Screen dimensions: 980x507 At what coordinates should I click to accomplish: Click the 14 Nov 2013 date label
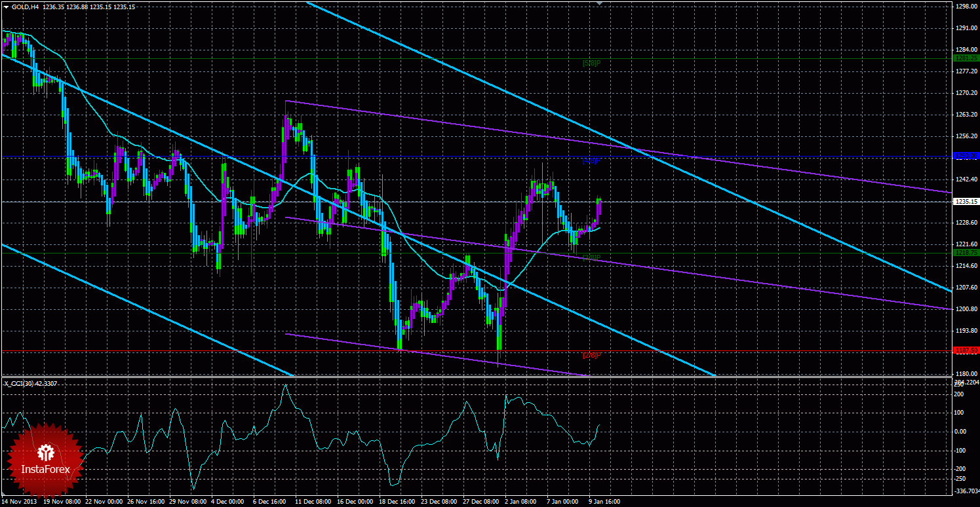point(18,502)
